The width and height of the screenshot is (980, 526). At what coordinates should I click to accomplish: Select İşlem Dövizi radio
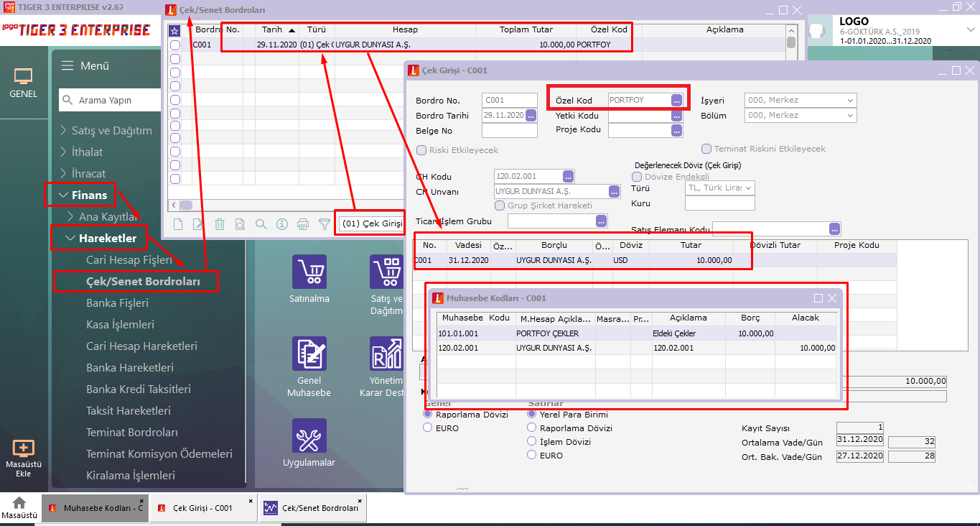tap(532, 442)
